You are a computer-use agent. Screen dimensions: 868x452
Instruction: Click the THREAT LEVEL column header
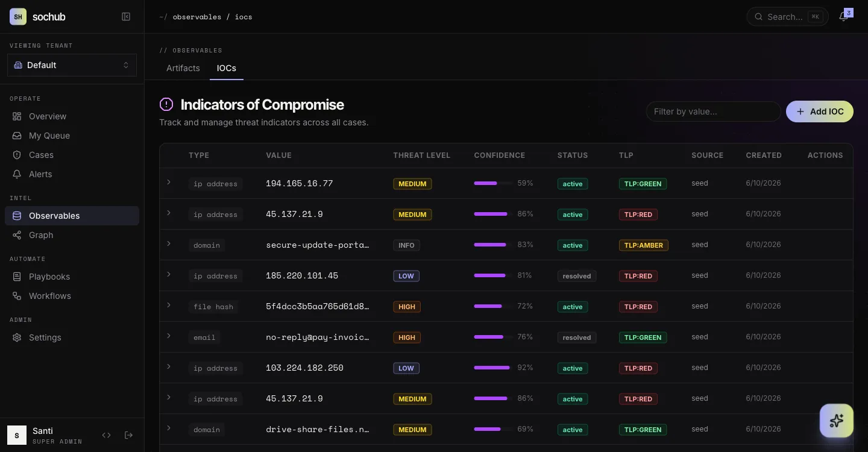coord(422,155)
